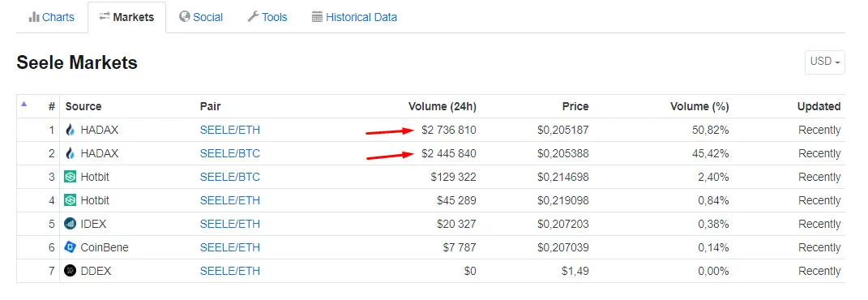868x300 pixels.
Task: Open SEELE/ETH pair on CoinBene
Action: [x=229, y=247]
